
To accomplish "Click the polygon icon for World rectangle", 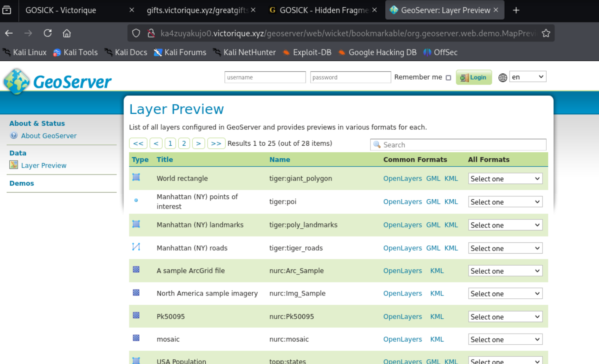I will 136,177.
